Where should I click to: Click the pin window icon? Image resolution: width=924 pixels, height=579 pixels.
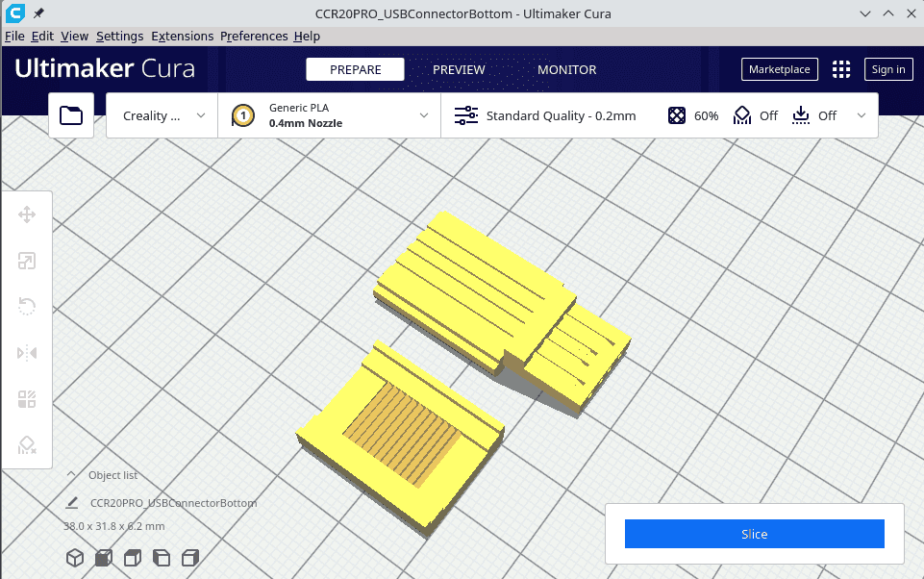pyautogui.click(x=38, y=13)
